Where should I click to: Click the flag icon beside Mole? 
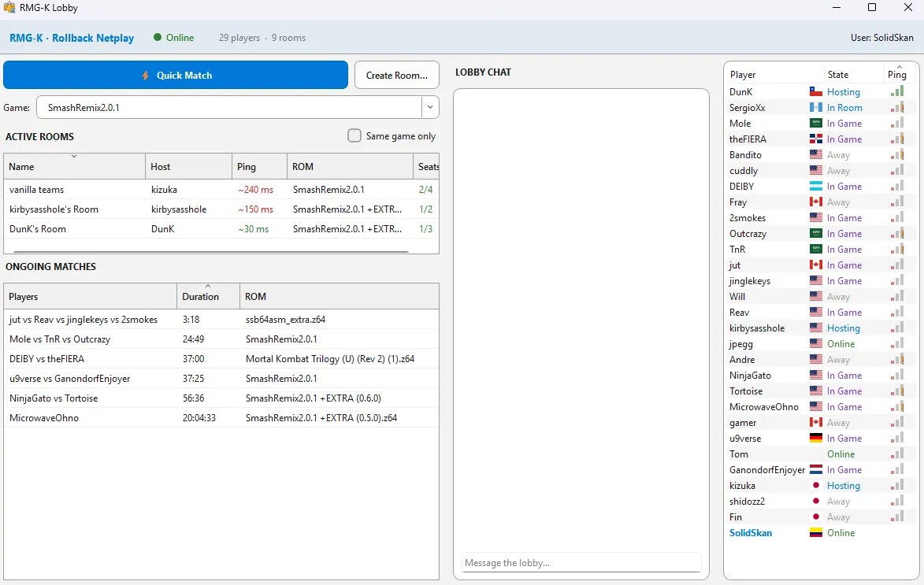click(x=815, y=123)
